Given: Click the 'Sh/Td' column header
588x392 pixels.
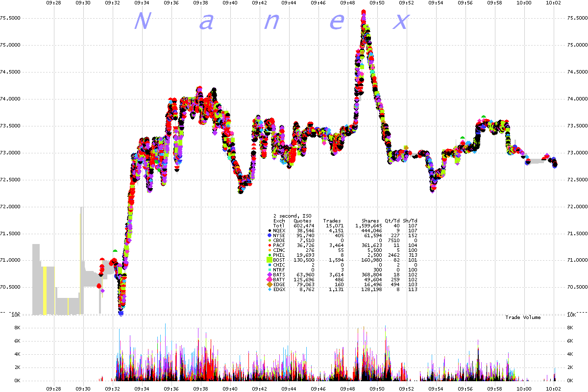Looking at the screenshot, I should click(x=410, y=221).
